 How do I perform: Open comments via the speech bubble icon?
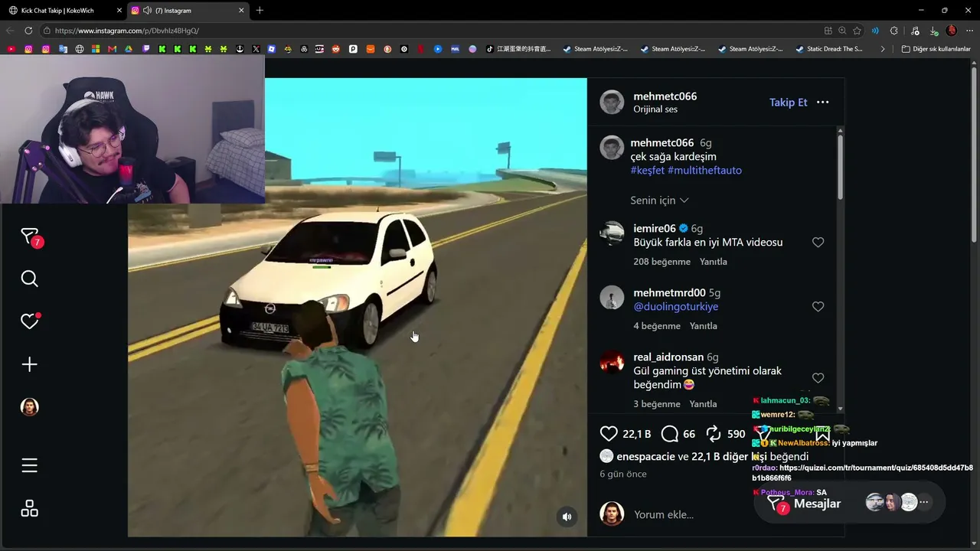pyautogui.click(x=670, y=434)
